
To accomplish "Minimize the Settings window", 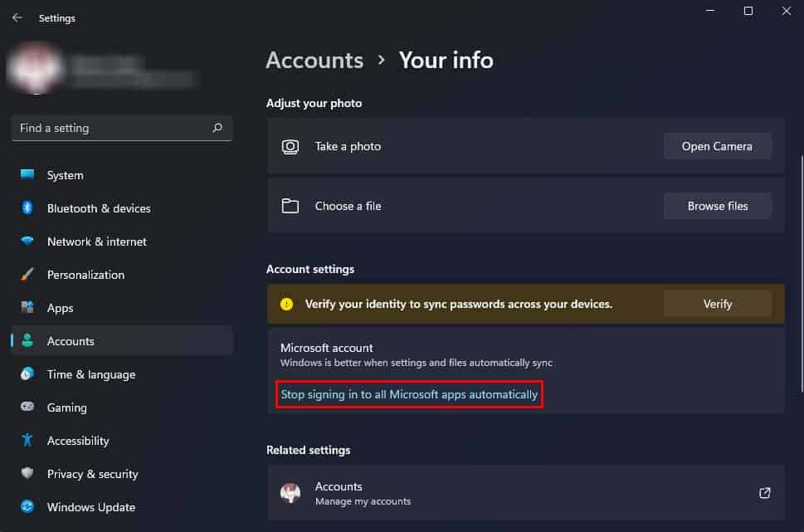I will [710, 11].
